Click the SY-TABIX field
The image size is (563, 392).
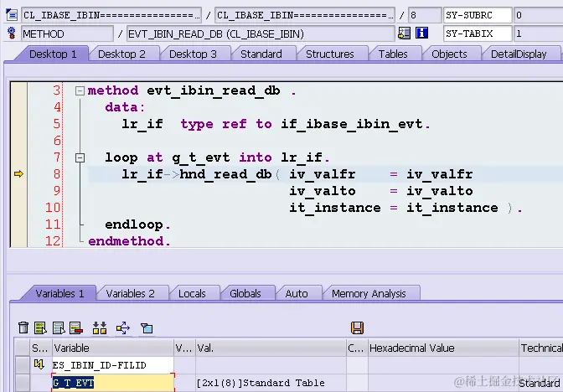click(478, 34)
